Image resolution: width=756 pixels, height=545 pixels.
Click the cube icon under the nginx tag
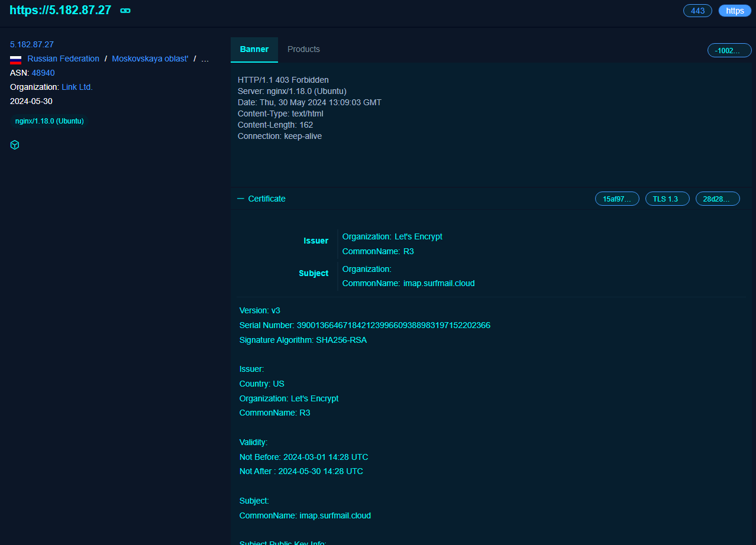[x=15, y=145]
